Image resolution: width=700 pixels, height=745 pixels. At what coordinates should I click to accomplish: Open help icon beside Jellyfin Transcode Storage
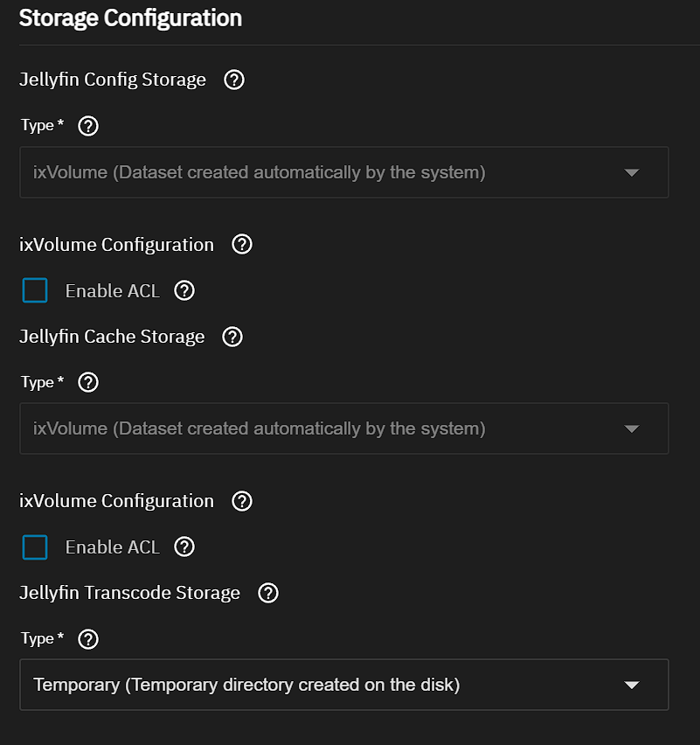(268, 594)
